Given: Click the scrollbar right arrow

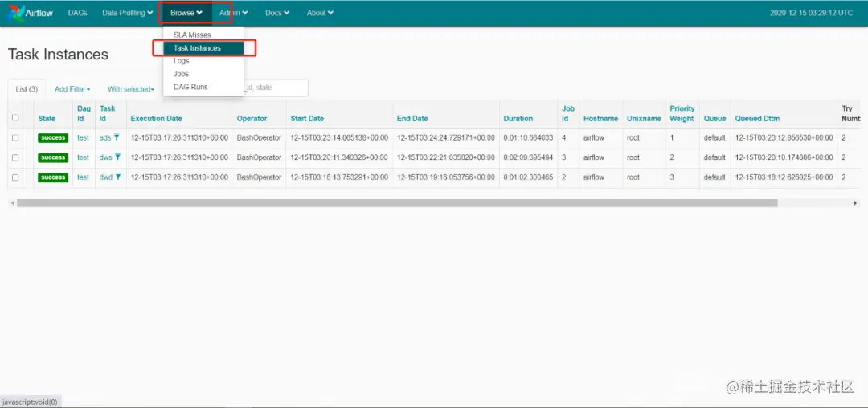Looking at the screenshot, I should (857, 203).
